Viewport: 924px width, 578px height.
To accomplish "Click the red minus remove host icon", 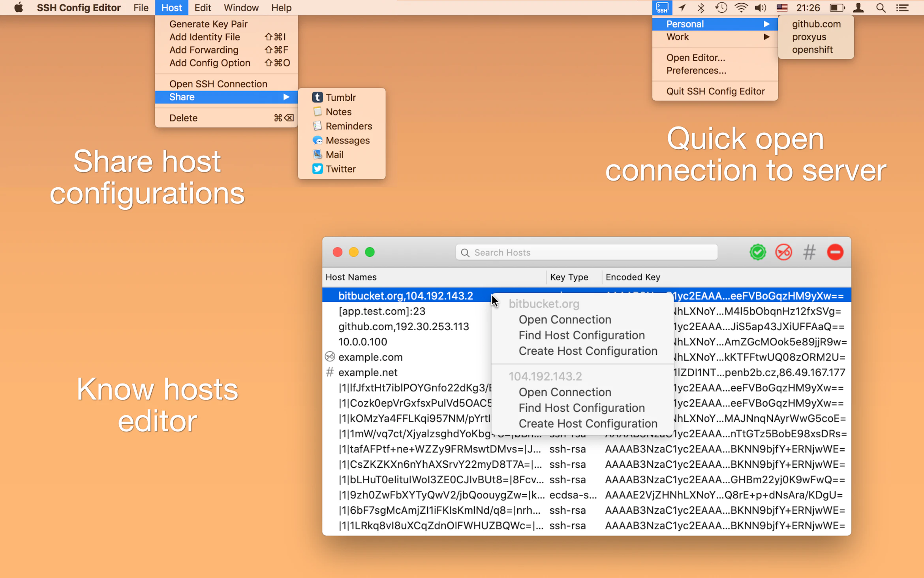I will tap(835, 252).
